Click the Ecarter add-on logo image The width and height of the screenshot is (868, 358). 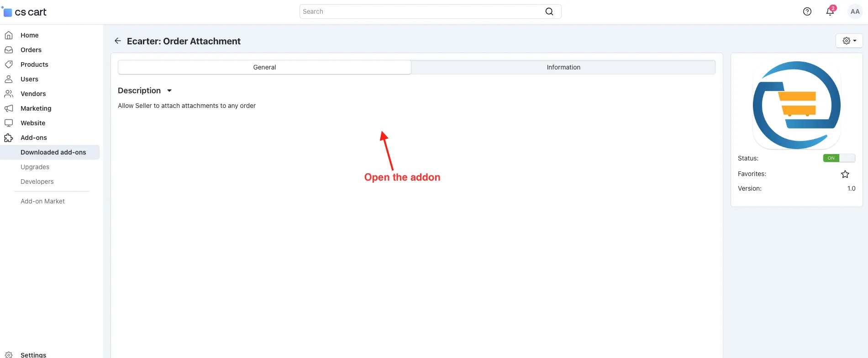797,105
